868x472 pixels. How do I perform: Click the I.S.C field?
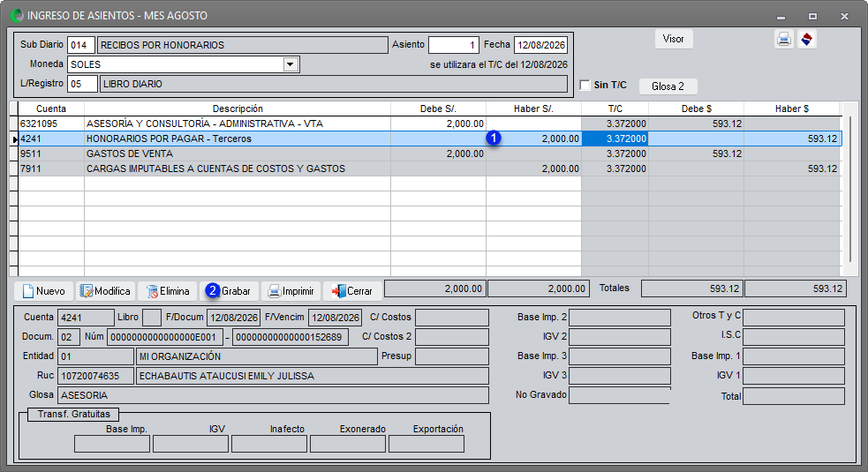click(794, 337)
